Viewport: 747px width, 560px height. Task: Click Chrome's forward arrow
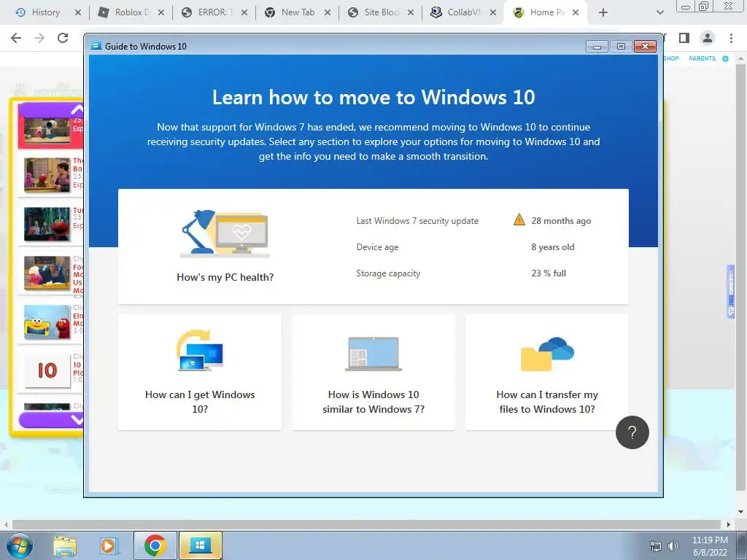click(x=39, y=38)
